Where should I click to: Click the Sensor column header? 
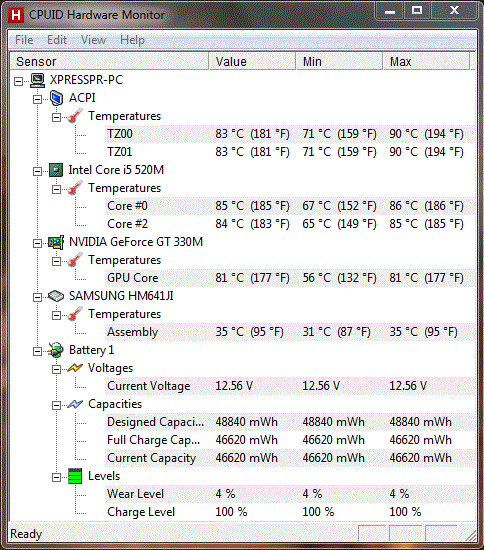click(109, 62)
